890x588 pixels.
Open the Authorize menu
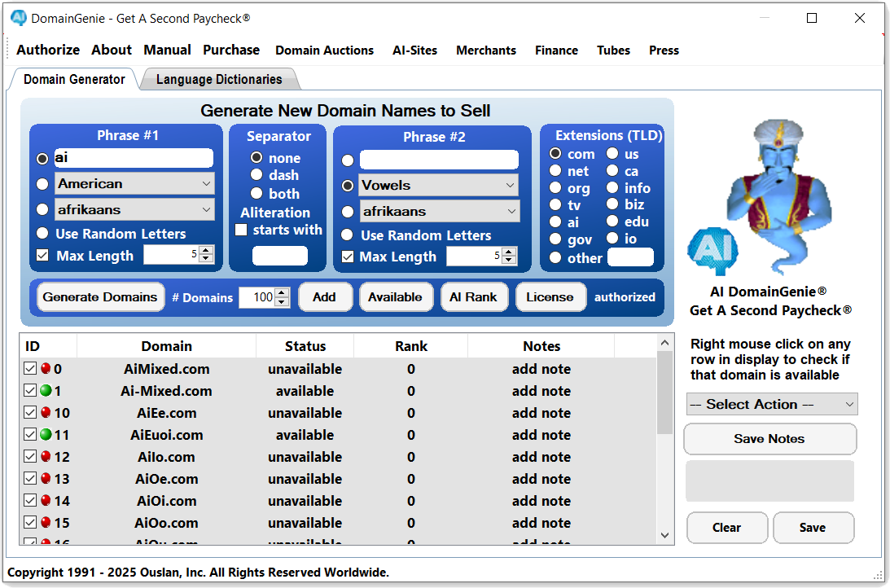[48, 50]
